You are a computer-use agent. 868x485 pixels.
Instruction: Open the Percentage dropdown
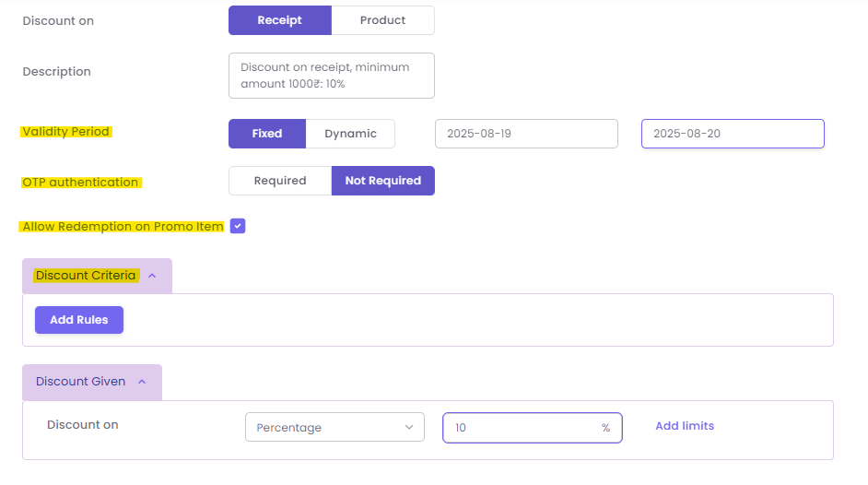334,427
